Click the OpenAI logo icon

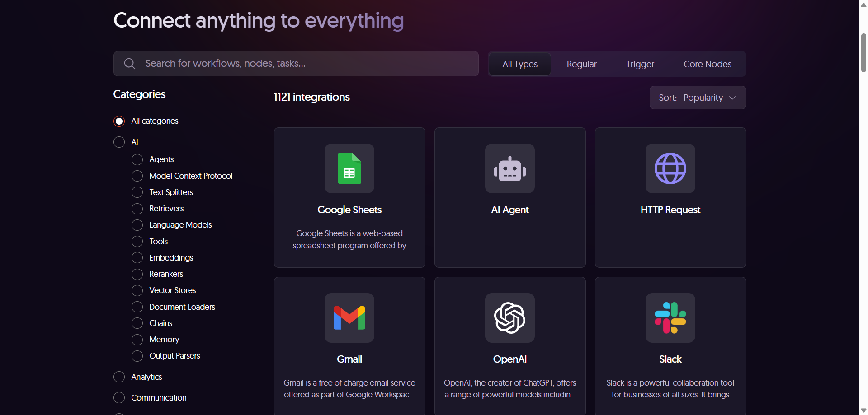510,318
